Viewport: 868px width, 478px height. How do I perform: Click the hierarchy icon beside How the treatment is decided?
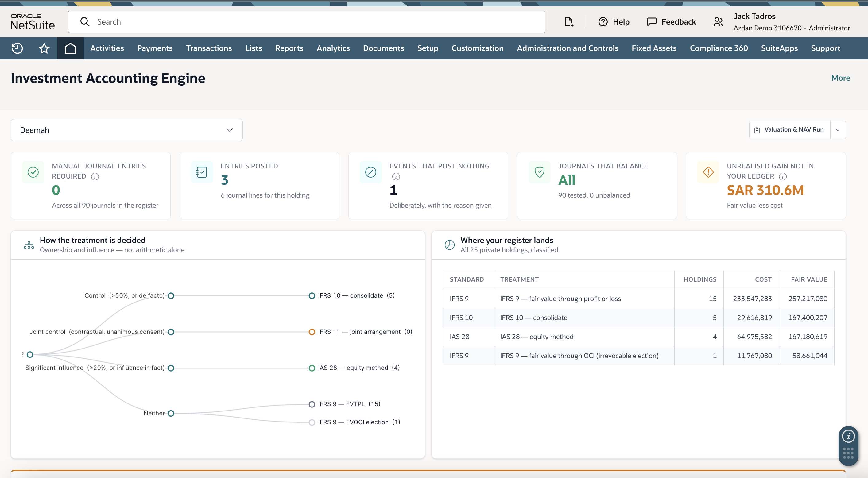pyautogui.click(x=29, y=245)
